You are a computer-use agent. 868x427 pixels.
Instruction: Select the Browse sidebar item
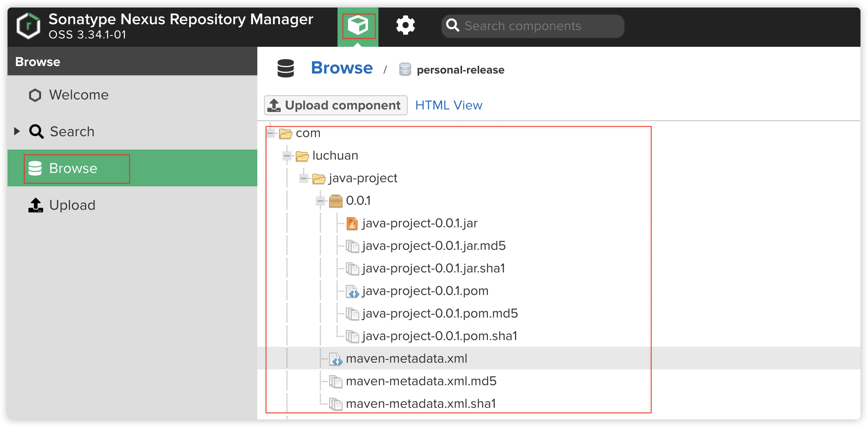(x=132, y=168)
